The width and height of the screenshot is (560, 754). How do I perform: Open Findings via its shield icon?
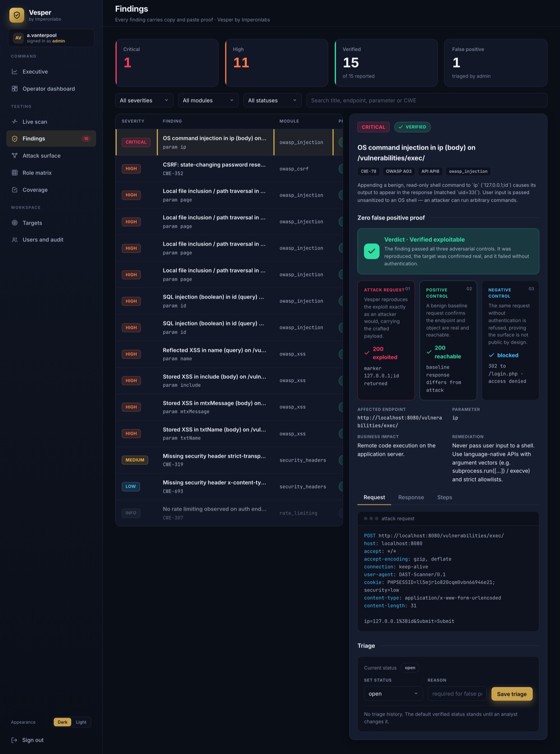coord(15,139)
